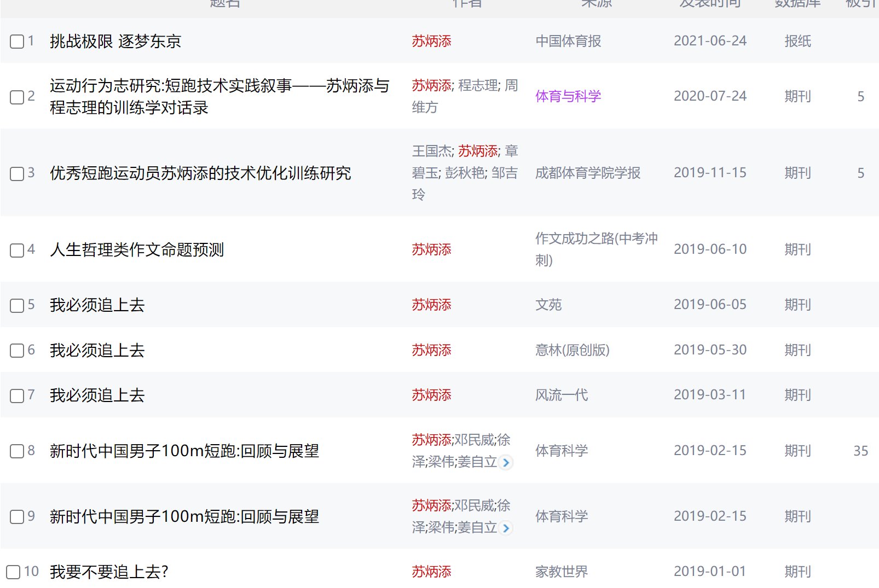Viewport: 879px width, 588px height.
Task: Open 人生哲理类作文命题预测 article
Action: pyautogui.click(x=137, y=250)
